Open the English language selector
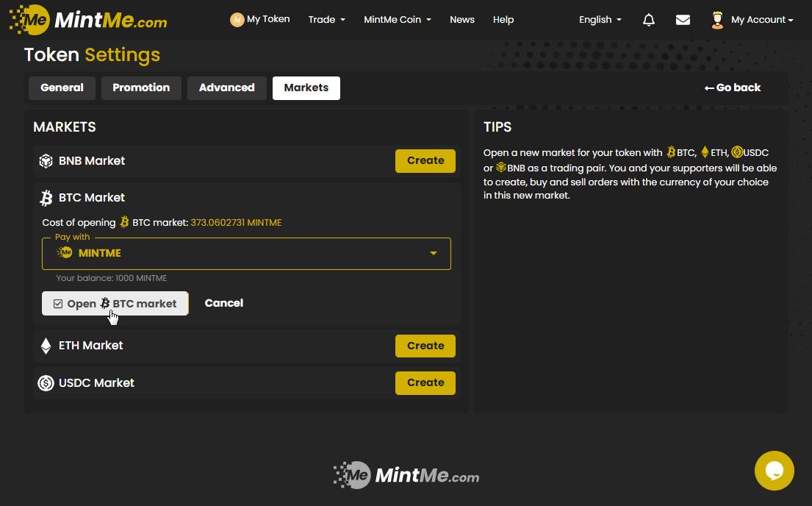Viewport: 812px width, 506px height. tap(600, 20)
